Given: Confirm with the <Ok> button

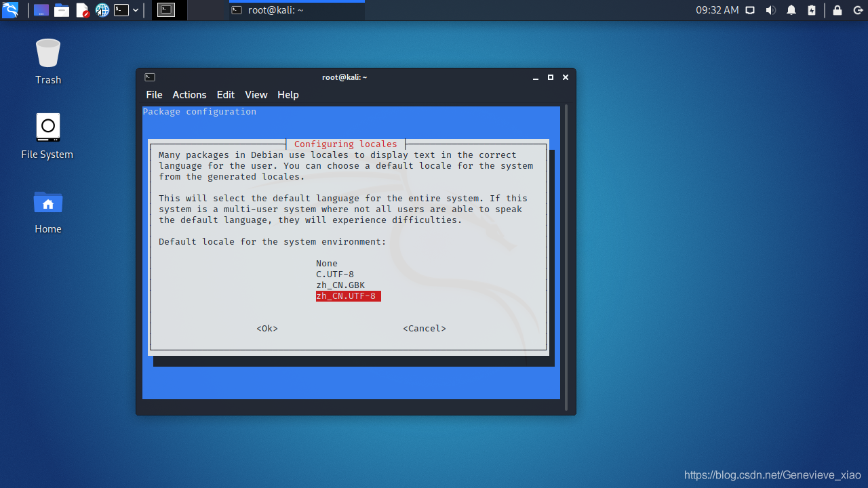Looking at the screenshot, I should pos(267,329).
